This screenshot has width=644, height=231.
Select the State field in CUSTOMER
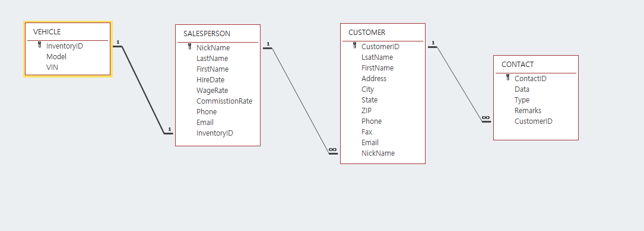point(369,100)
